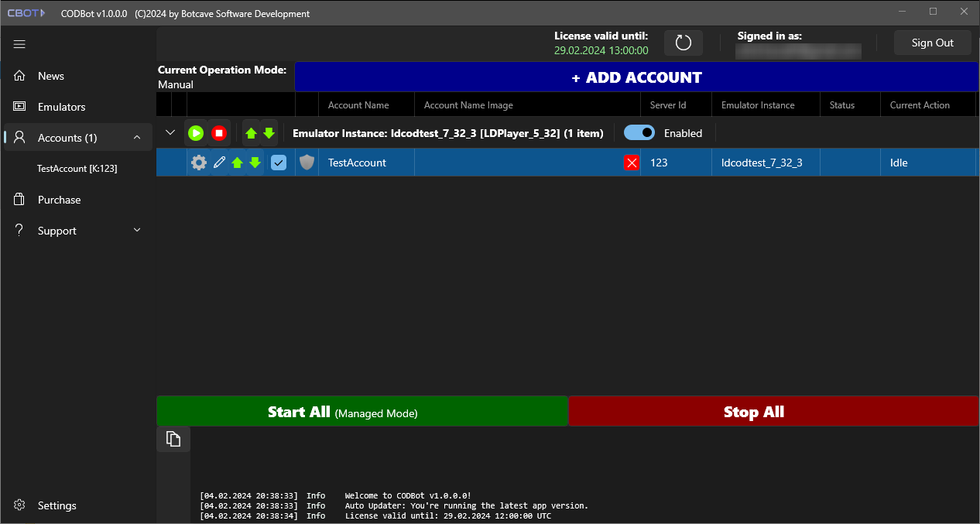980x524 pixels.
Task: Start the emulator instance with green play button
Action: (196, 133)
